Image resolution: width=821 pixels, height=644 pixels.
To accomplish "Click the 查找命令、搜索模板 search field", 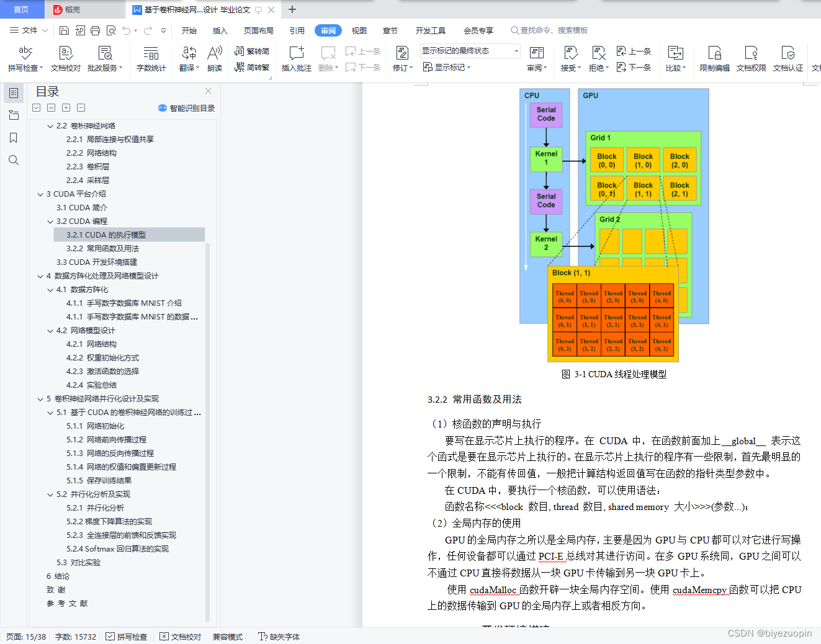I will pyautogui.click(x=549, y=30).
